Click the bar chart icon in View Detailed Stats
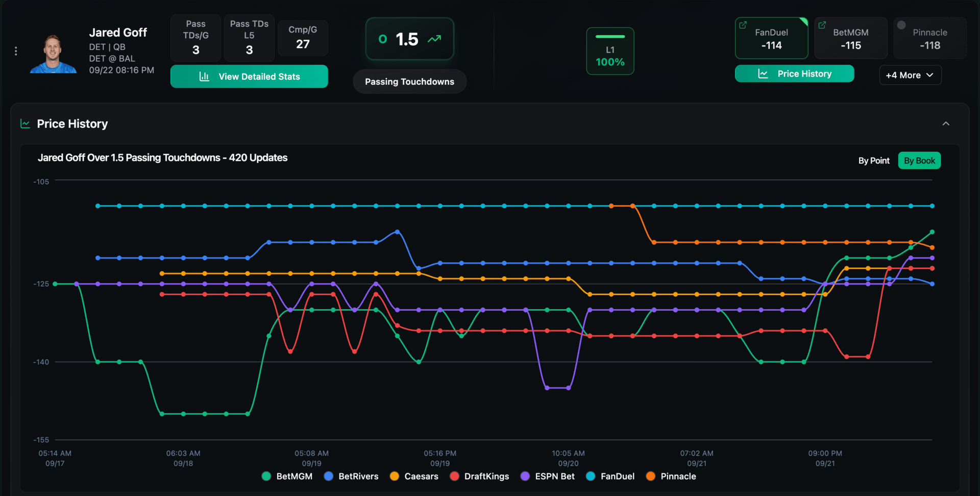This screenshot has width=980, height=496. pyautogui.click(x=204, y=77)
